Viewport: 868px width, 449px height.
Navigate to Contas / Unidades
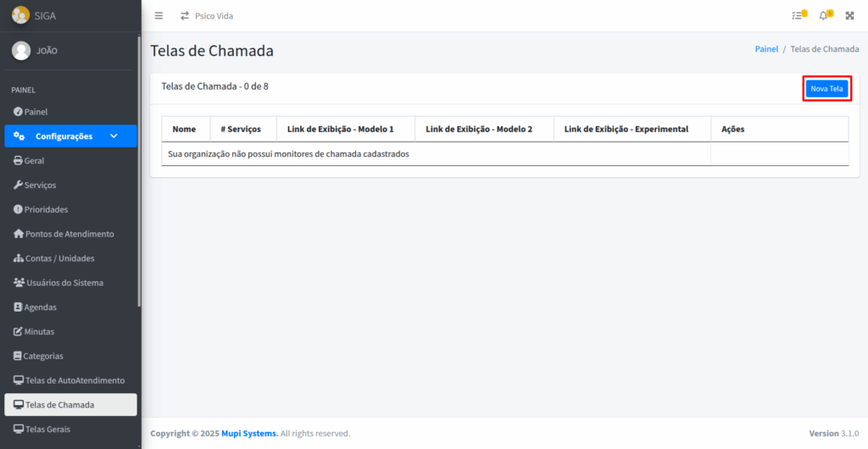click(x=71, y=258)
